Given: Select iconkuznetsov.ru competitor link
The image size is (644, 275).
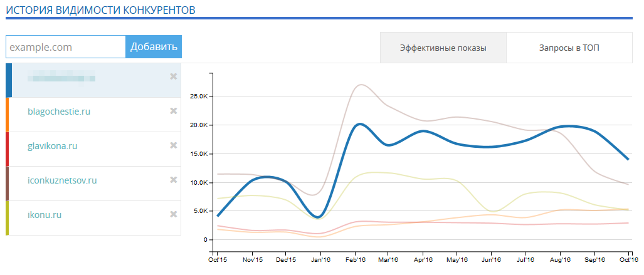Looking at the screenshot, I should tap(62, 180).
